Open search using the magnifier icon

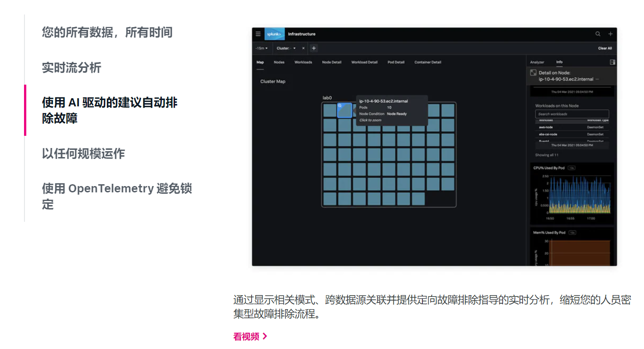[x=597, y=33]
